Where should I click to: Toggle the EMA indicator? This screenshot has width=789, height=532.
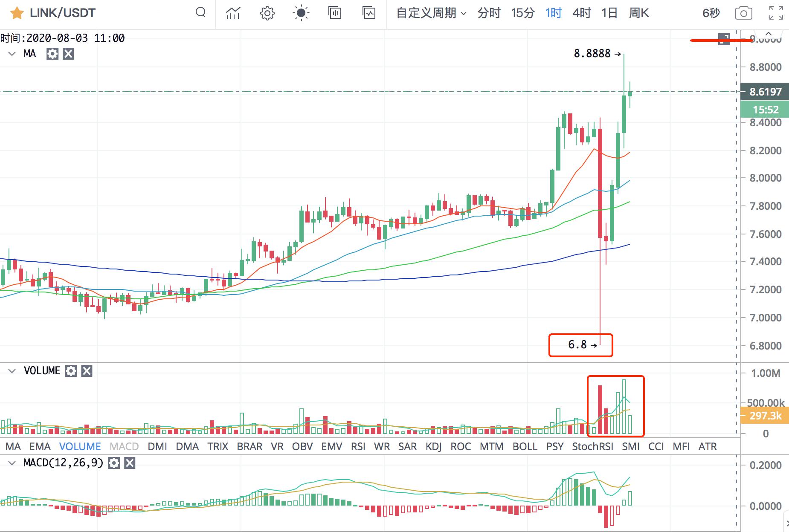click(x=40, y=447)
